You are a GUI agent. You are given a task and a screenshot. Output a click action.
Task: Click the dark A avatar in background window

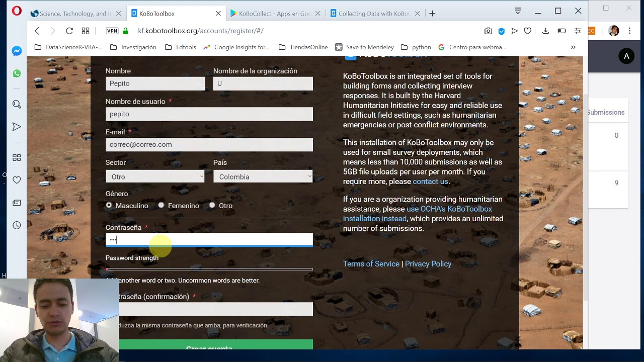[626, 56]
